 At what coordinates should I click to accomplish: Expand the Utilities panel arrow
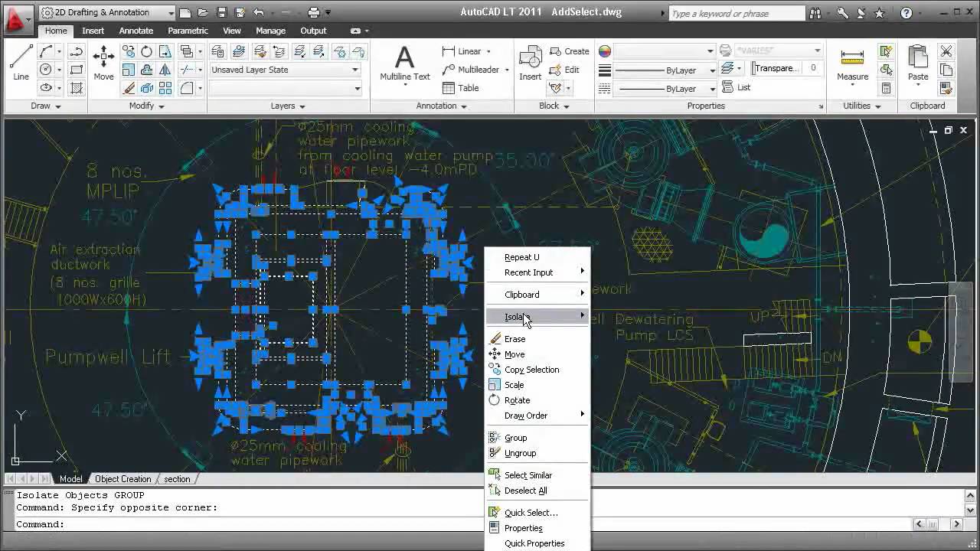click(877, 106)
